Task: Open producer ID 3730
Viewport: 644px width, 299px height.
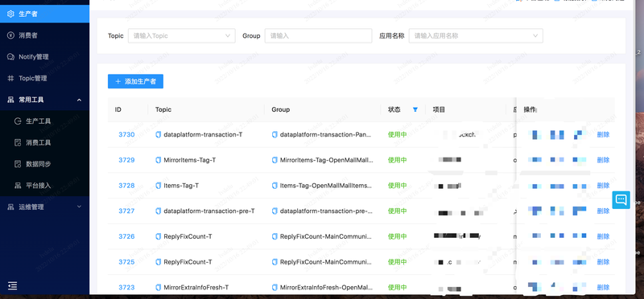Action: pos(126,134)
